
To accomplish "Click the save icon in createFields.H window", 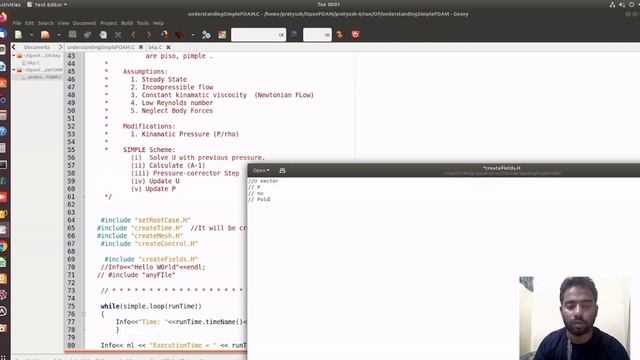I will 282,171.
